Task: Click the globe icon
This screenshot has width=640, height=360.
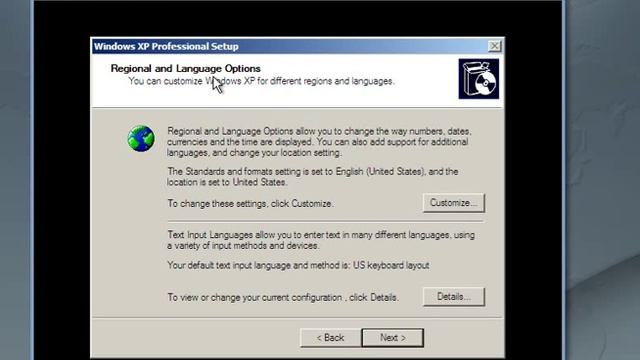Action: point(141,139)
